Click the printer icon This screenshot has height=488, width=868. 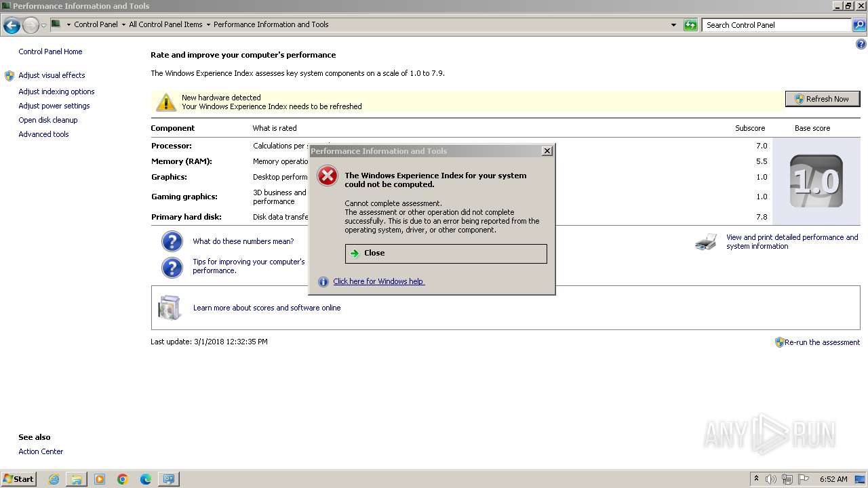pos(706,242)
